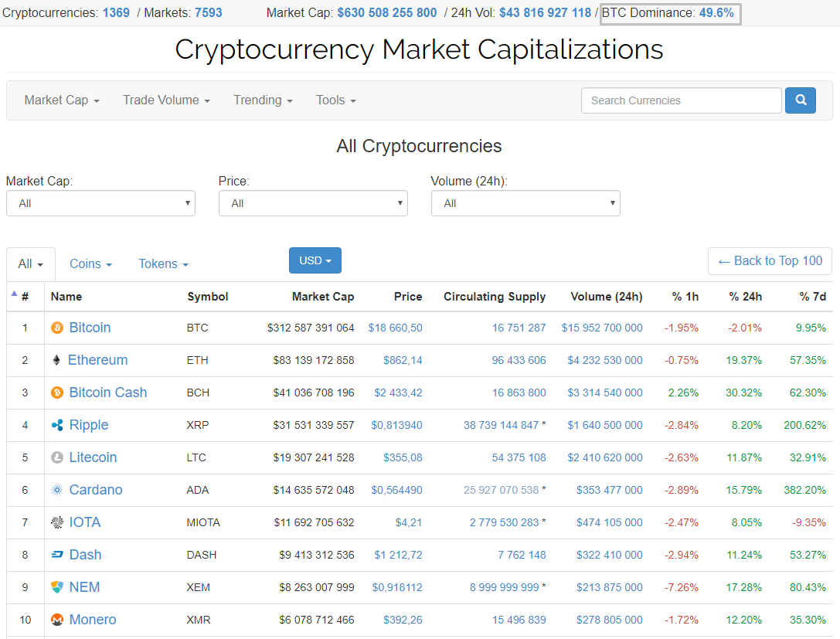
Task: Click the Dash logo icon
Action: click(x=56, y=555)
